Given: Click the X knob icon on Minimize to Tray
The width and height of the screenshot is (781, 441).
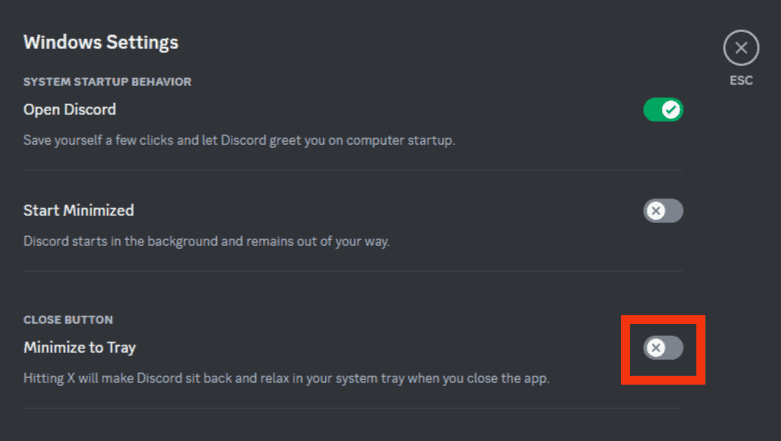Looking at the screenshot, I should [656, 348].
